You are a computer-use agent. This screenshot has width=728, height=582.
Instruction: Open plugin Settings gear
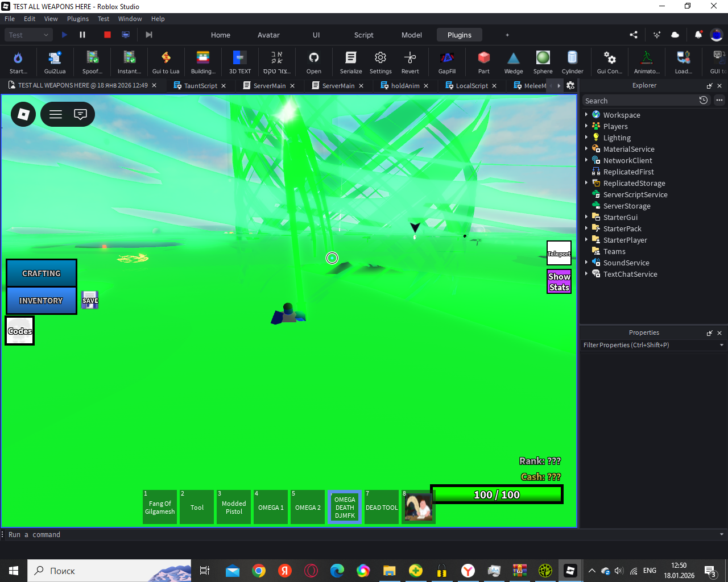[380, 62]
